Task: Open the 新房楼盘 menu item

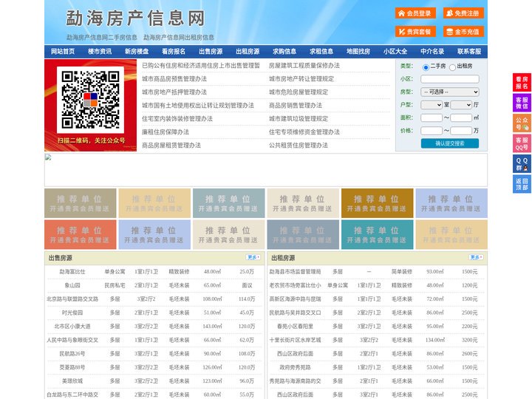Action: pos(137,52)
